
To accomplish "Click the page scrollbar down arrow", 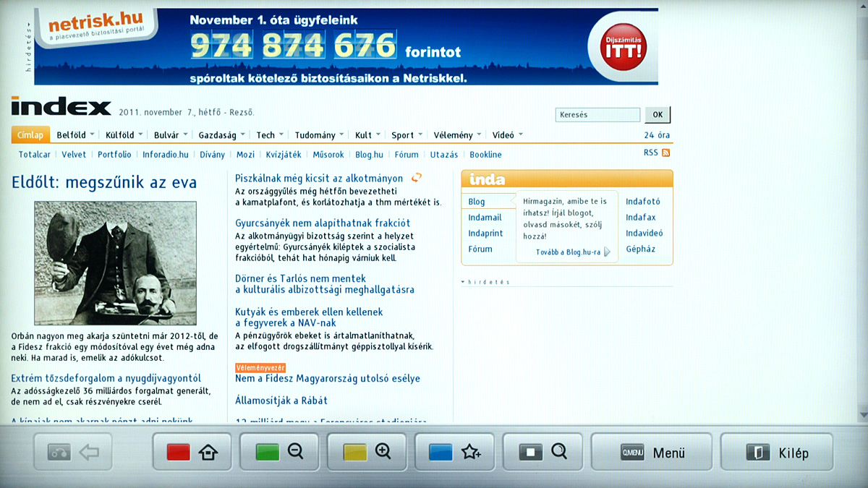I will pos(862,415).
